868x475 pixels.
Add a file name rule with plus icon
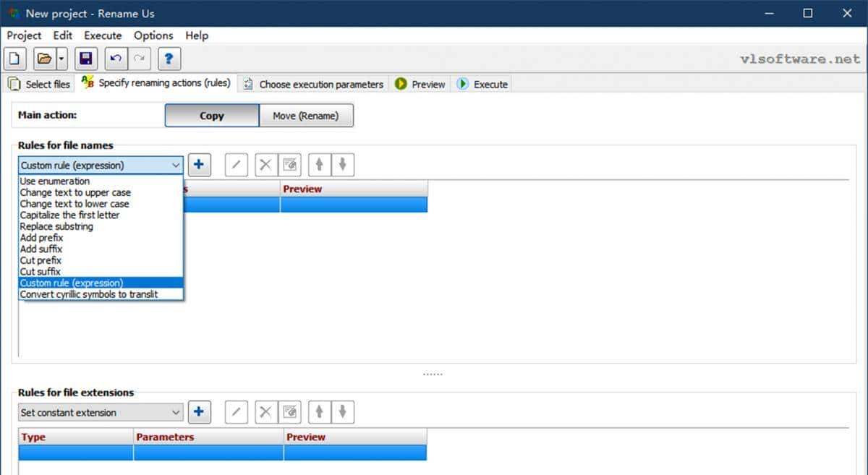pos(199,165)
